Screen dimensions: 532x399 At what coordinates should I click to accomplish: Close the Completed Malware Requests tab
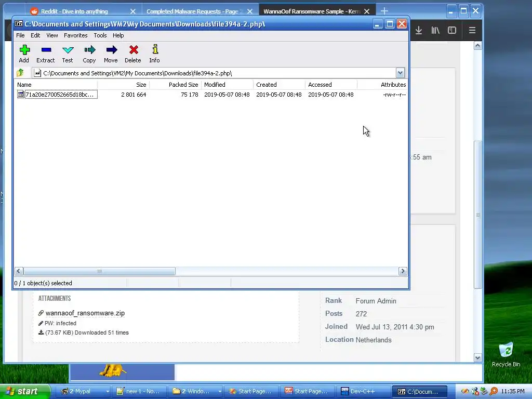click(x=250, y=11)
